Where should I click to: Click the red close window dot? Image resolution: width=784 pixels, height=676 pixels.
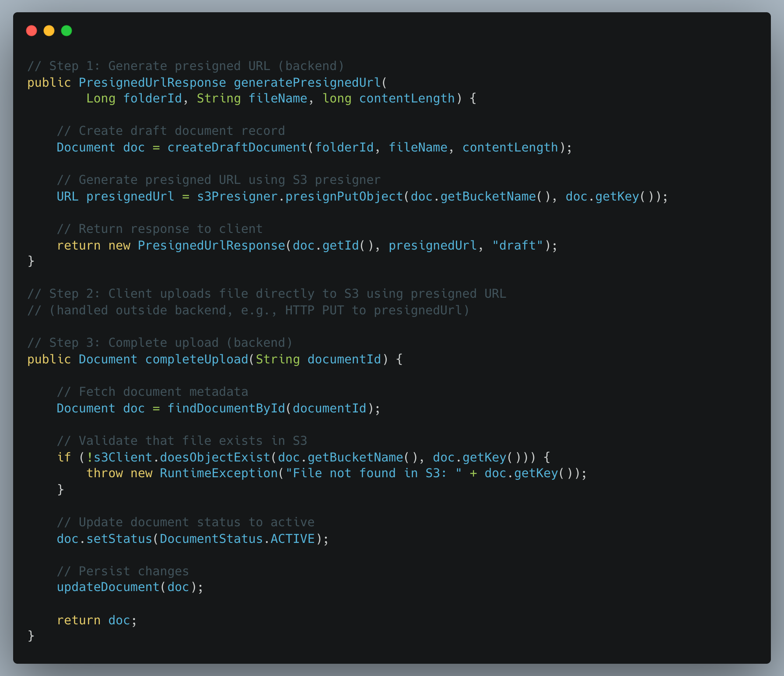[31, 31]
